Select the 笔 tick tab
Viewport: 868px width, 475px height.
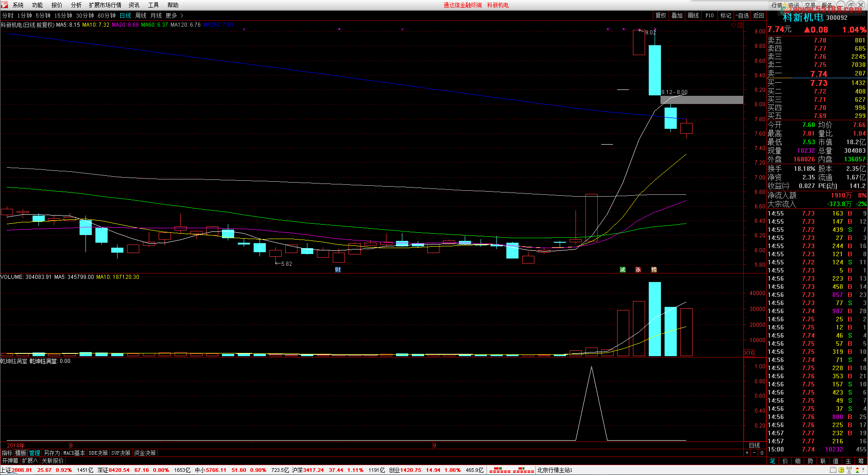(773, 461)
